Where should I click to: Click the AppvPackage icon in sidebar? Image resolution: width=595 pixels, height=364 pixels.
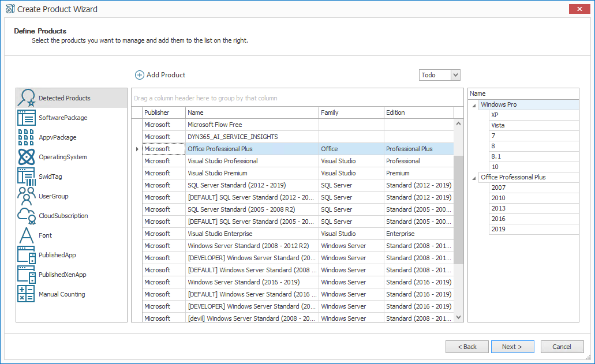[26, 137]
